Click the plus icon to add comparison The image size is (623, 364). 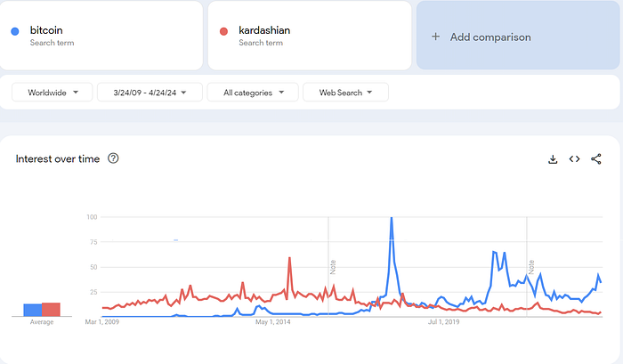(x=435, y=37)
